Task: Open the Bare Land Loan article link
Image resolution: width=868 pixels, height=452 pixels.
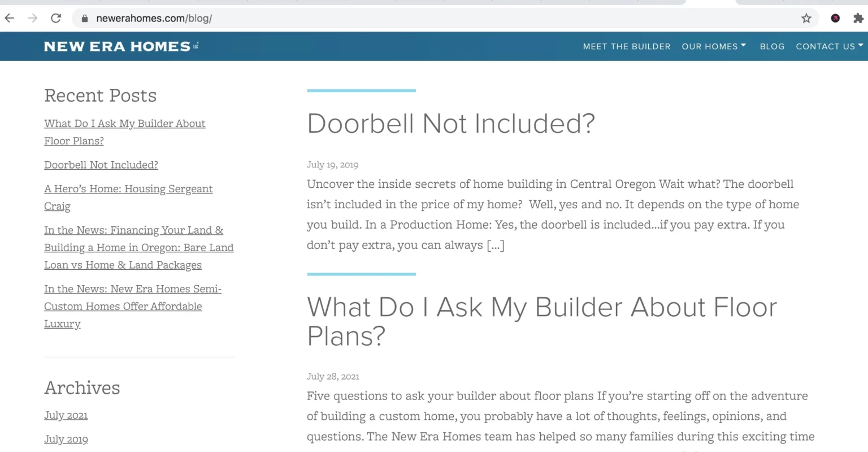Action: pos(138,247)
